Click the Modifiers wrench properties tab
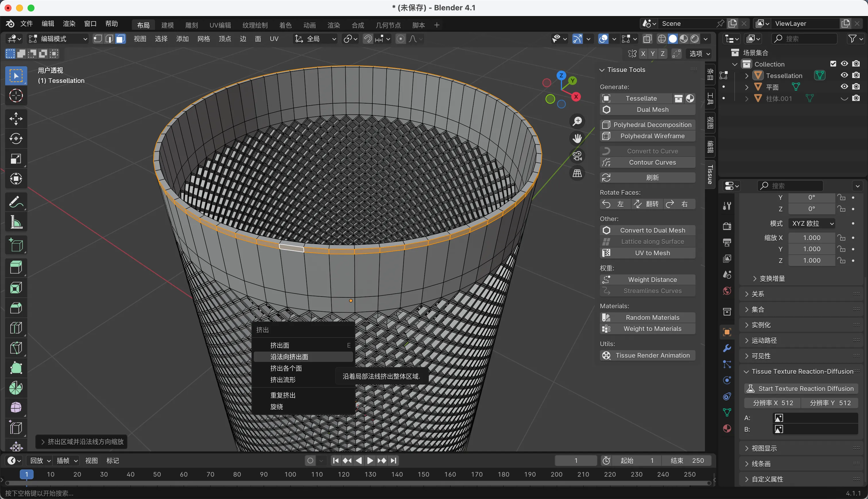 tap(727, 348)
